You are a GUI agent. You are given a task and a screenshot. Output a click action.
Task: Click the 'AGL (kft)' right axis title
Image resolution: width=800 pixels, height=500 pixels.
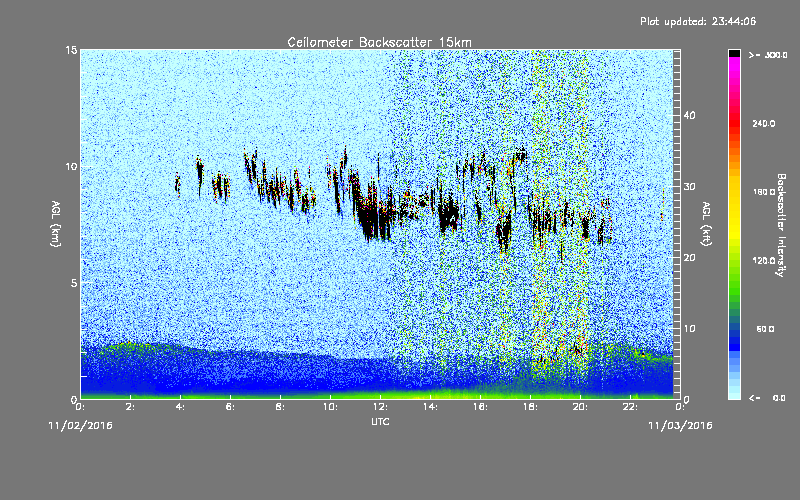pyautogui.click(x=706, y=223)
